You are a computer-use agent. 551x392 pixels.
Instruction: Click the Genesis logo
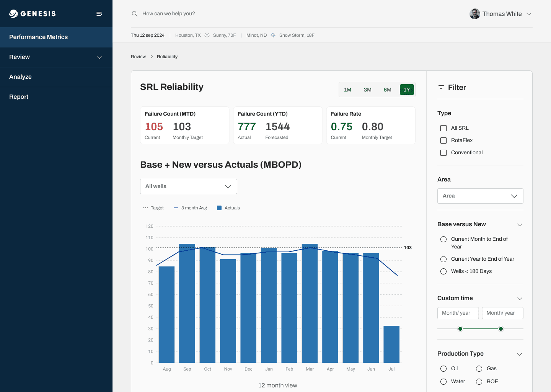tap(33, 14)
